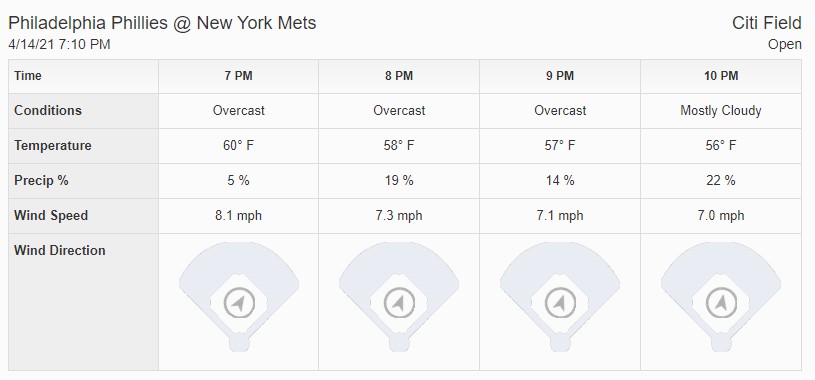This screenshot has height=380, width=815.
Task: Click the 9 PM wind direction arrow icon
Action: click(560, 303)
